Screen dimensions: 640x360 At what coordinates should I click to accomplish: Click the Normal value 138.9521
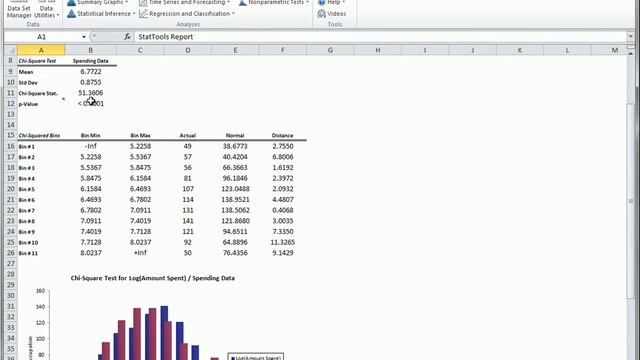(235, 200)
